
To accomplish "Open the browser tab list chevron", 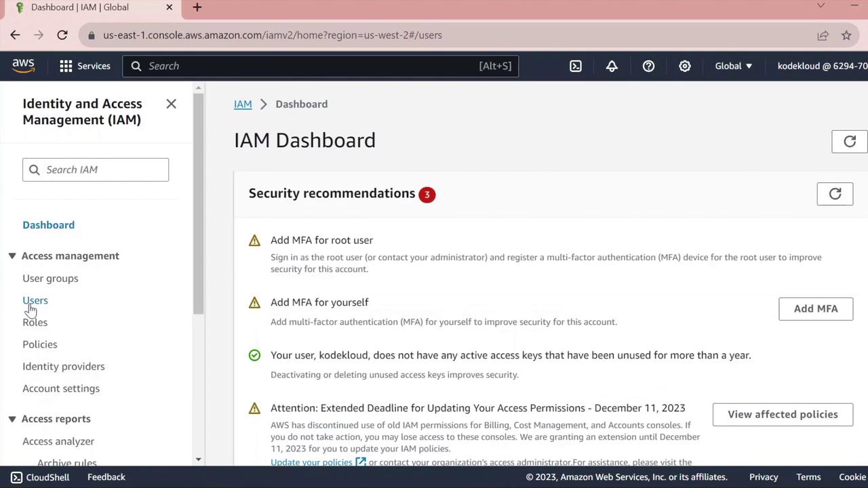I will pyautogui.click(x=821, y=6).
